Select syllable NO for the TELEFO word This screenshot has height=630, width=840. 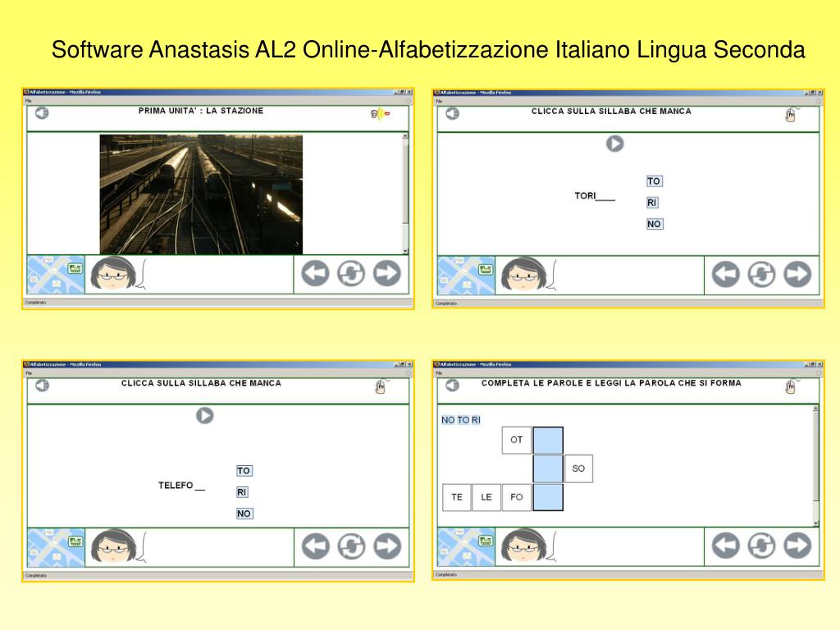244,514
